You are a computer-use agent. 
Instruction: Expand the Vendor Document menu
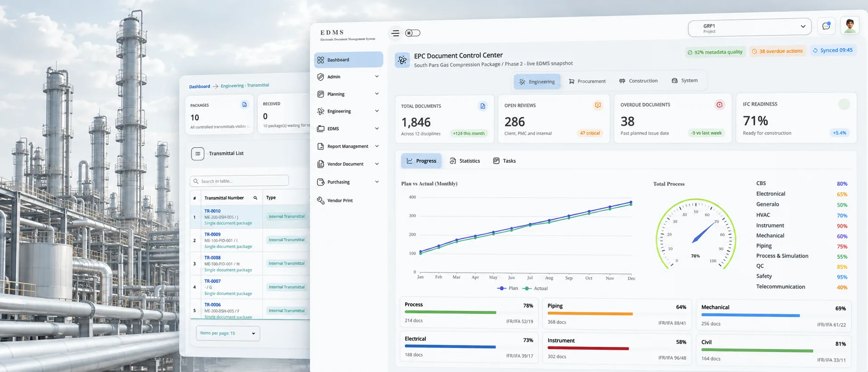click(x=348, y=164)
